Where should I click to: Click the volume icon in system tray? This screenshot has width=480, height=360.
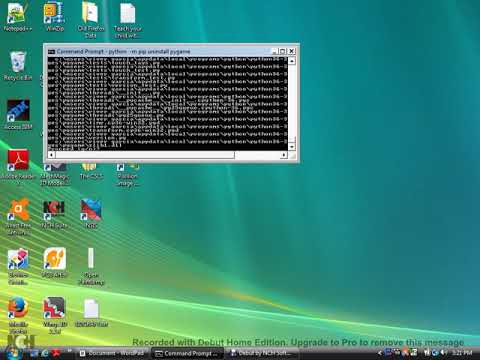(443, 353)
